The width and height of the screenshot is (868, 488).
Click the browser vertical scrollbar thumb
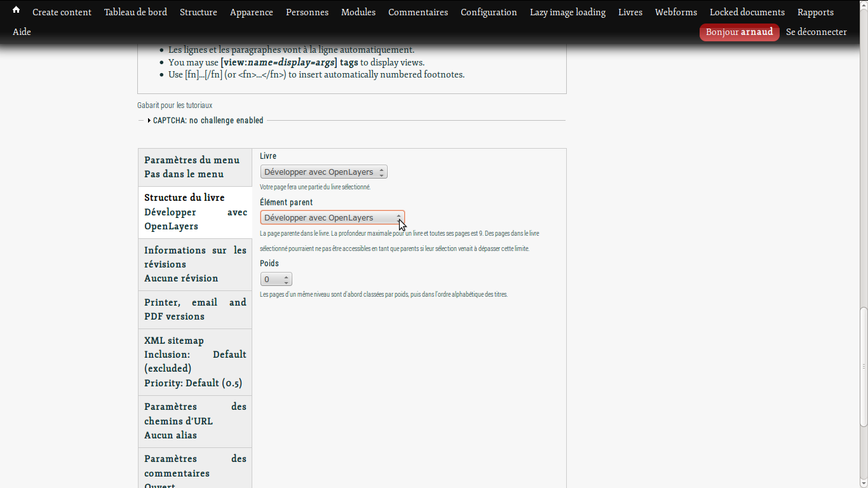863,367
